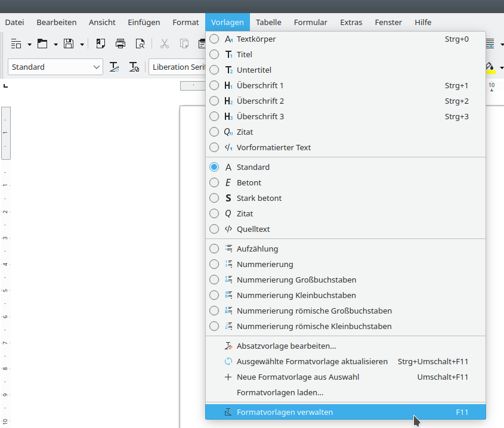This screenshot has width=504, height=428.
Task: Click the Liberation Serif font name field
Action: coord(178,67)
